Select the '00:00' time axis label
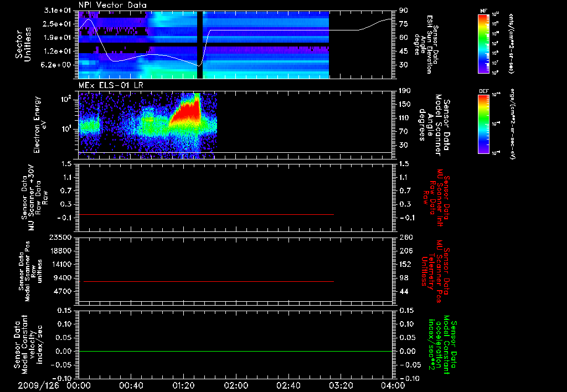Viewport: 567px width, 392px height. click(79, 385)
